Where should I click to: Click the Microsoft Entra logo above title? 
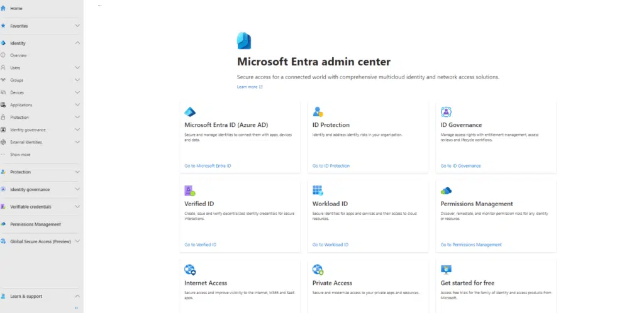coord(244,41)
